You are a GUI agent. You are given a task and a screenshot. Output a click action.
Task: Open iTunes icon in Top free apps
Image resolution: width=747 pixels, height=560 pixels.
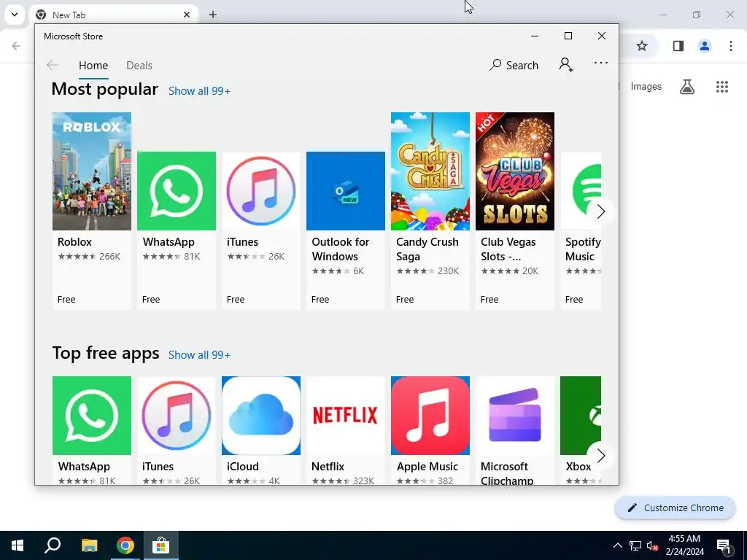point(177,416)
